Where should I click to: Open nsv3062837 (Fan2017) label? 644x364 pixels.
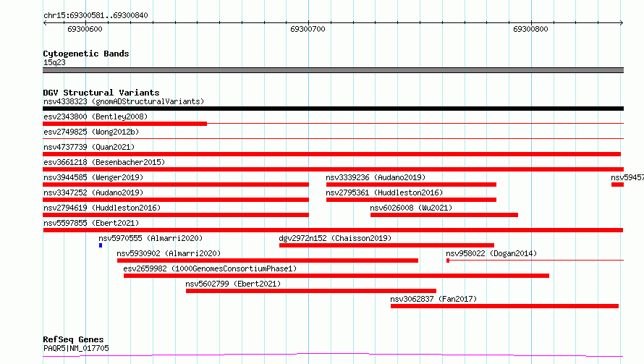[433, 299]
